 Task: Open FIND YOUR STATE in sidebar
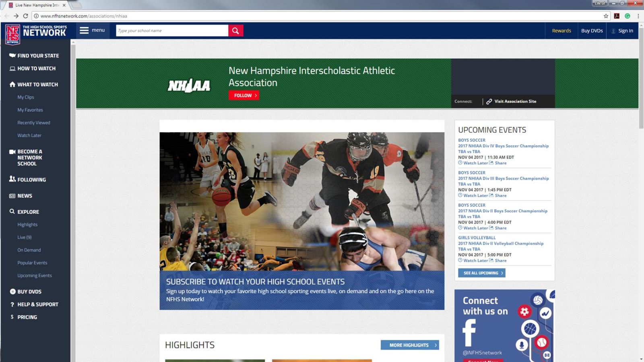click(38, 56)
